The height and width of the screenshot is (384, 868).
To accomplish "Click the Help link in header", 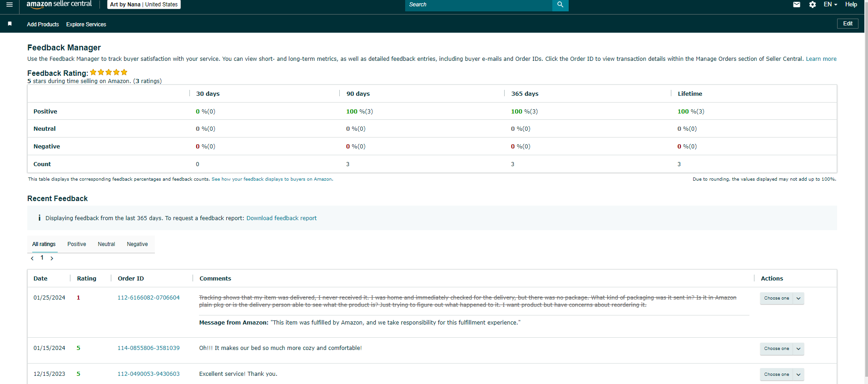I will pos(851,5).
